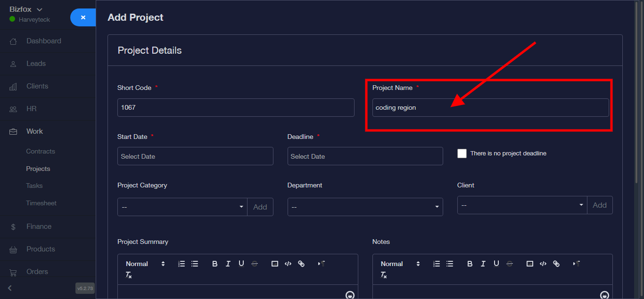Apply strikethrough in Project Summary toolbar
This screenshot has width=644, height=299.
[x=255, y=264]
